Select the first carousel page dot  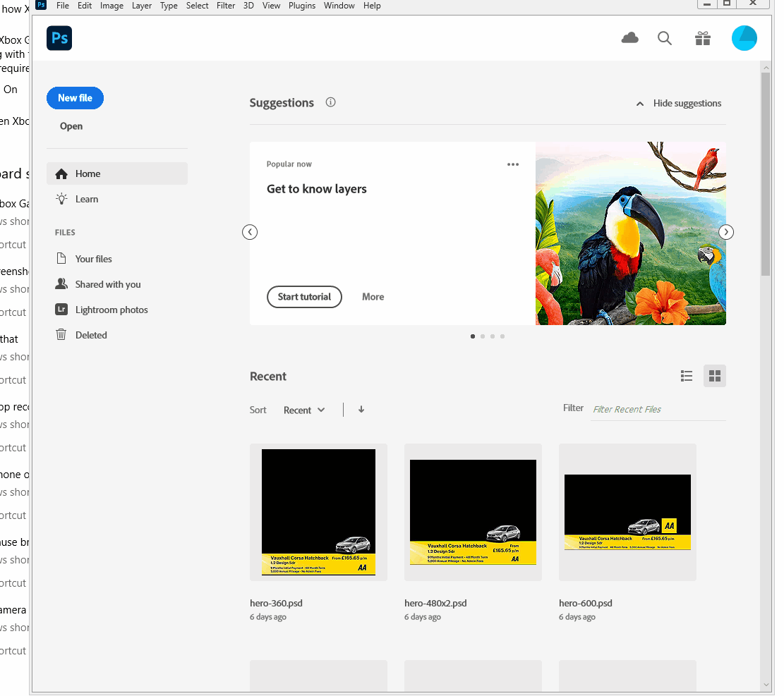coord(473,336)
